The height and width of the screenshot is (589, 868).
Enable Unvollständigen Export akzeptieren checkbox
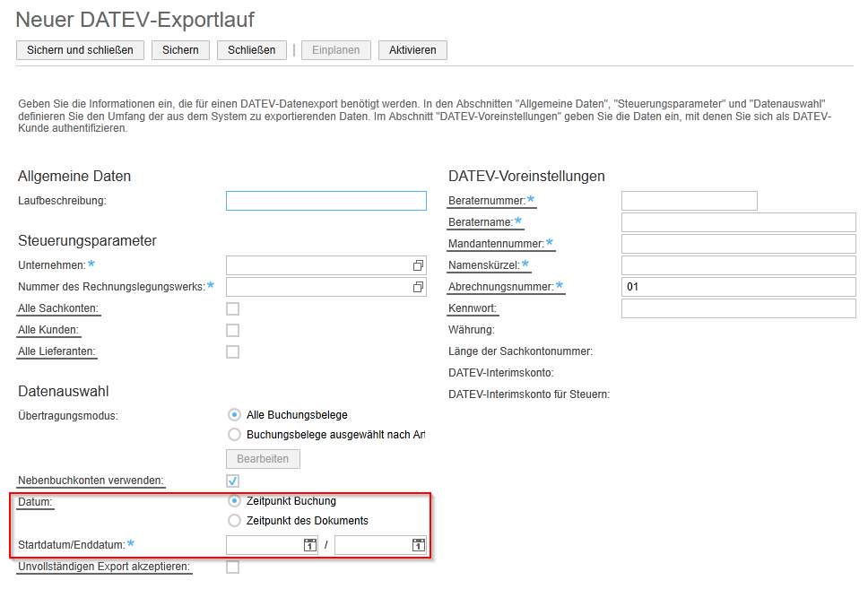point(232,567)
